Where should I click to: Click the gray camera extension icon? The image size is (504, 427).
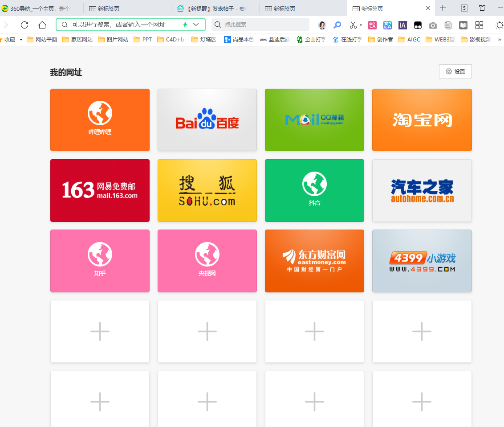click(433, 25)
